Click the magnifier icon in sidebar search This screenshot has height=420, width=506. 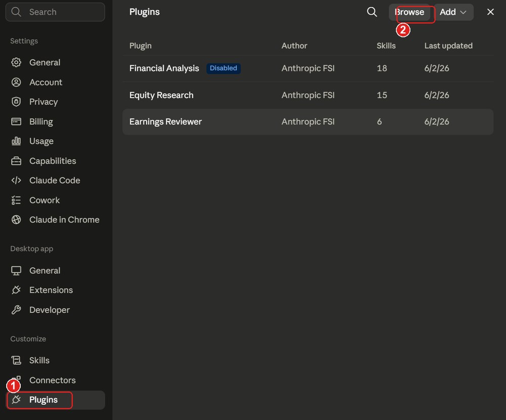pyautogui.click(x=16, y=12)
